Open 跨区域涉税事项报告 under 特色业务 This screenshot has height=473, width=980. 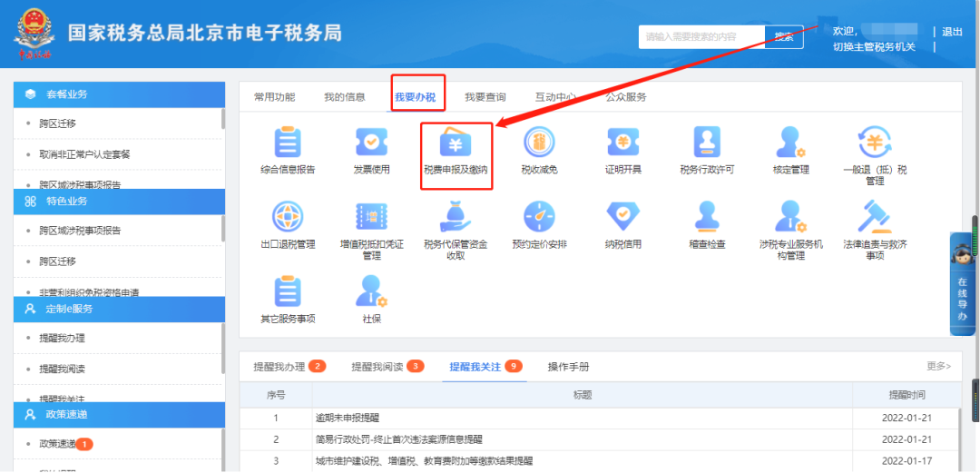coord(80,231)
